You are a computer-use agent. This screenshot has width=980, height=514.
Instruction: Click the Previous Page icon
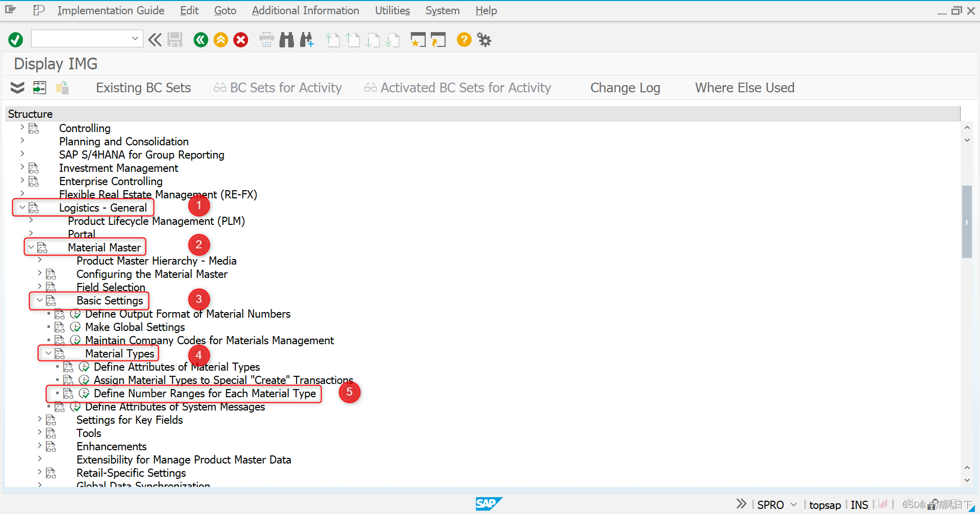point(353,40)
